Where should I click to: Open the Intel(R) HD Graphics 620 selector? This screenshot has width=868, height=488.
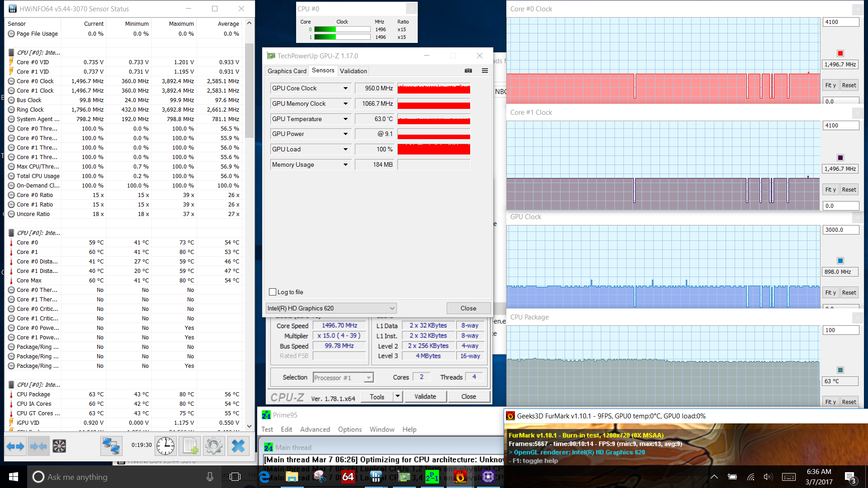(x=331, y=308)
